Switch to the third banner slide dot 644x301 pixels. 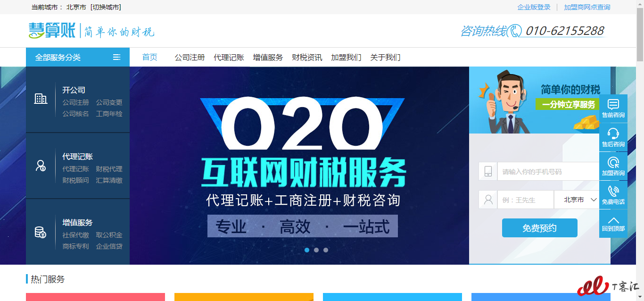coord(326,250)
